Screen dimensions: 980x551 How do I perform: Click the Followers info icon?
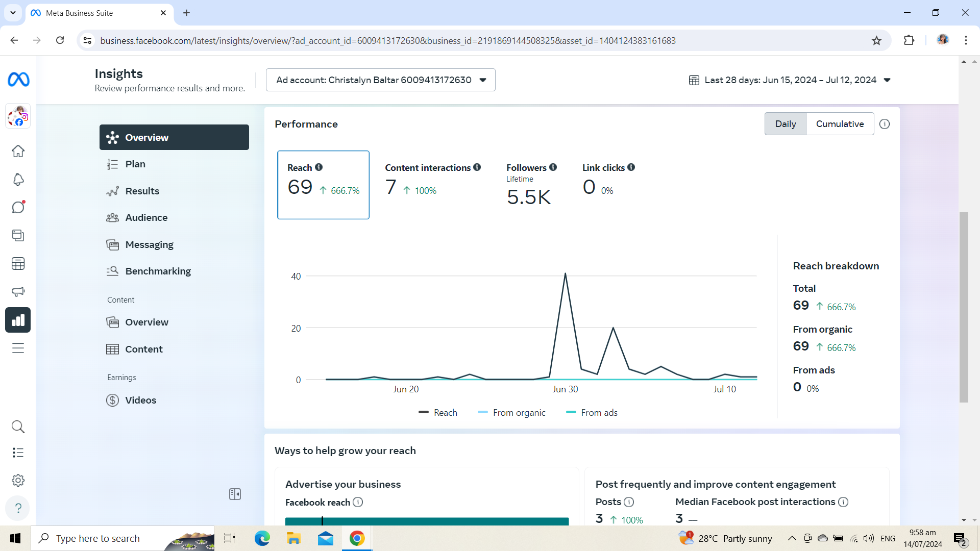pyautogui.click(x=553, y=167)
